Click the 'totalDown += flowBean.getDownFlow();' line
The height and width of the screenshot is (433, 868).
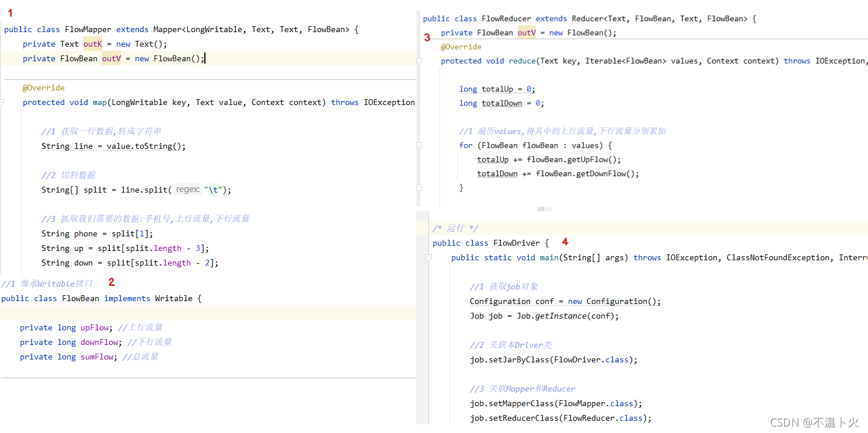(559, 173)
